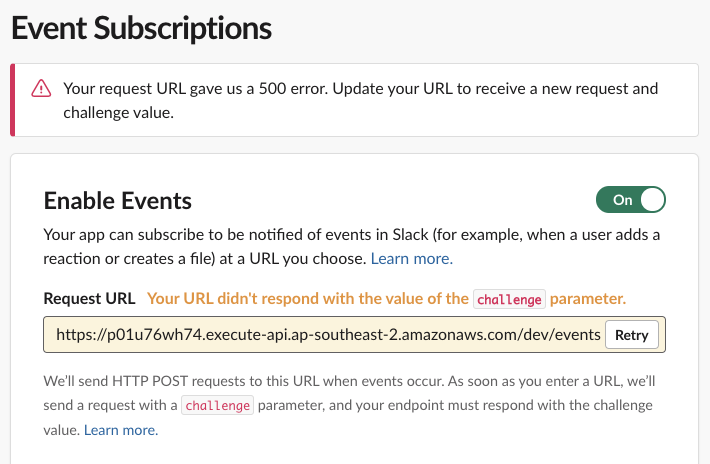Image resolution: width=710 pixels, height=464 pixels.
Task: Click challenge code tag in orange error message
Action: click(508, 299)
